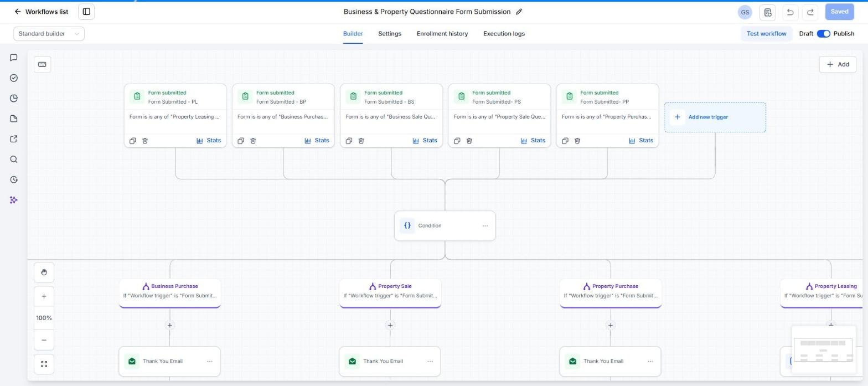Click the Add new trigger box
The image size is (868, 386).
tap(715, 117)
